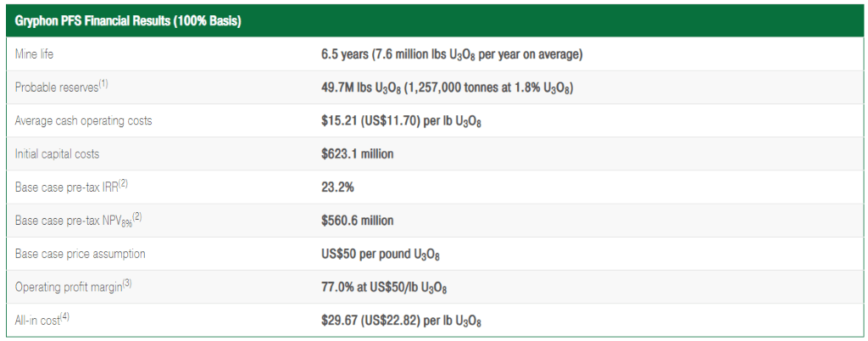
Task: Select the Mine life row label
Action: click(x=34, y=54)
